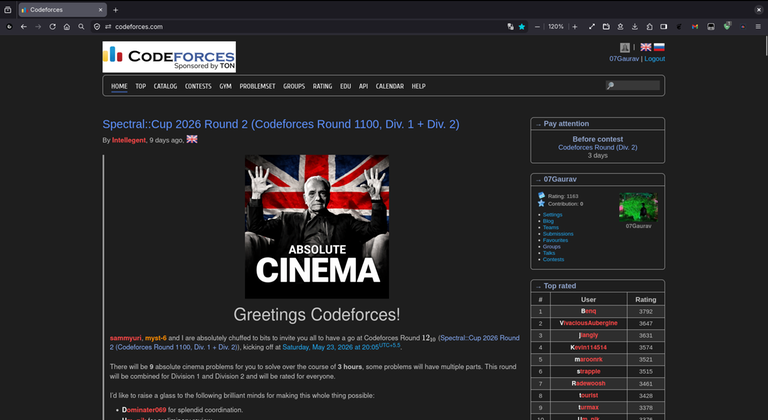Reset zoom by clicking 120%
Screen dimensions: 768x420
pyautogui.click(x=556, y=27)
